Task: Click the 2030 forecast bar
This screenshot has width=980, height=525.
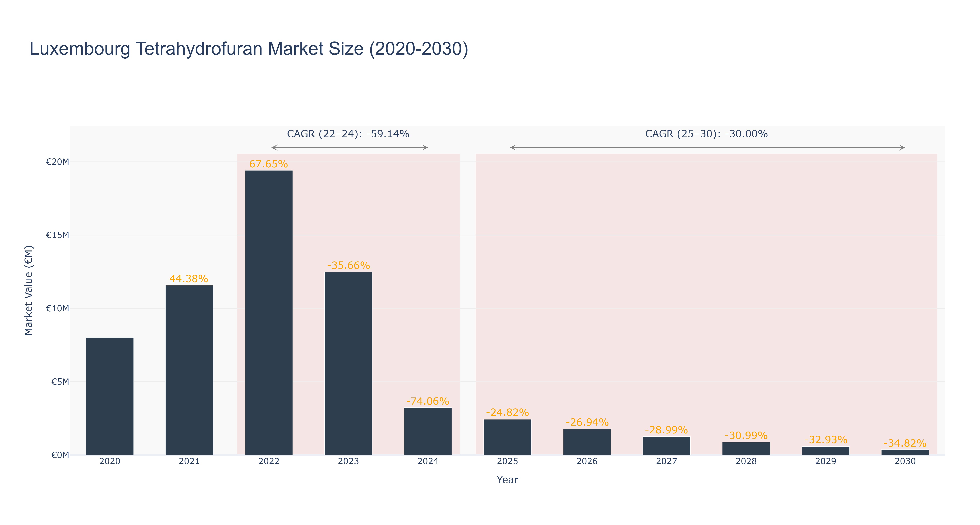Action: tap(905, 452)
